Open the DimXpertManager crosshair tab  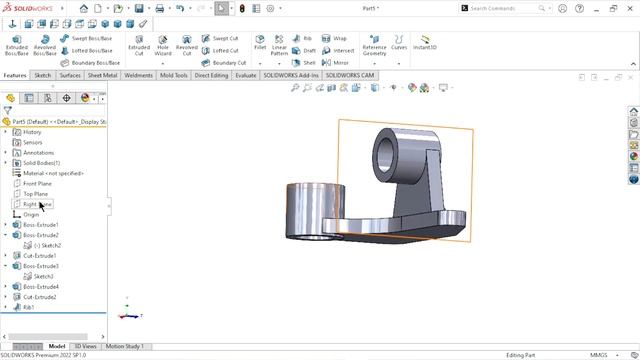coord(67,98)
